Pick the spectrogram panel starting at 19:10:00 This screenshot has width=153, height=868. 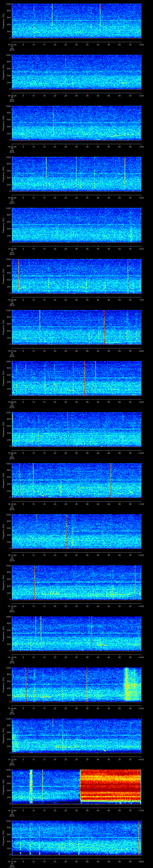[76, 481]
